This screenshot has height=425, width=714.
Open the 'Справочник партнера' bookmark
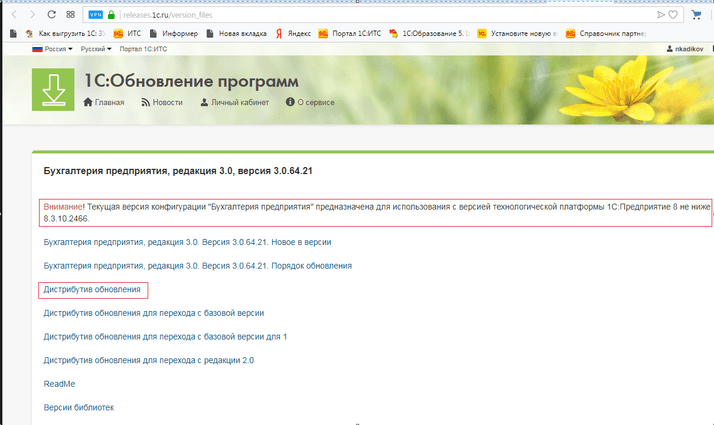click(x=606, y=33)
